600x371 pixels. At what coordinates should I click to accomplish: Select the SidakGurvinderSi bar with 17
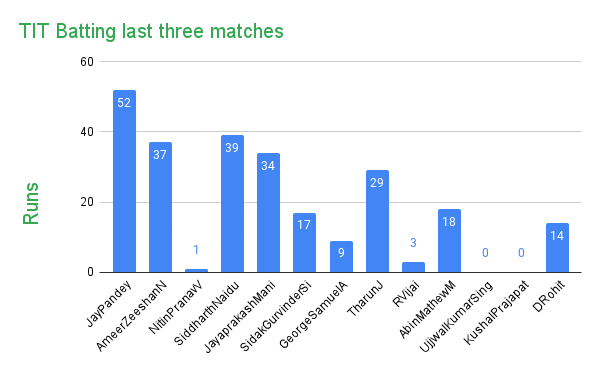click(304, 243)
